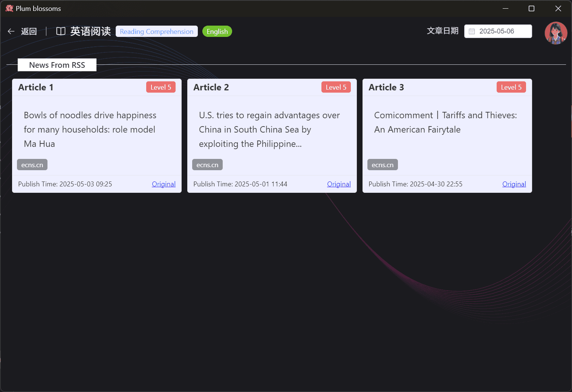This screenshot has height=392, width=572.
Task: Click ecns.cn source tag on Article 2
Action: (207, 165)
